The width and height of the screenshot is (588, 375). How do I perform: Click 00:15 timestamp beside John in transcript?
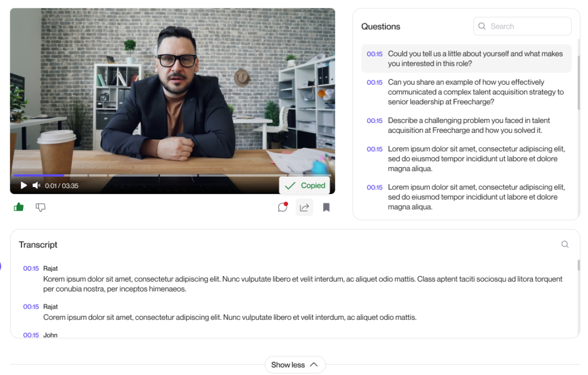coord(31,335)
